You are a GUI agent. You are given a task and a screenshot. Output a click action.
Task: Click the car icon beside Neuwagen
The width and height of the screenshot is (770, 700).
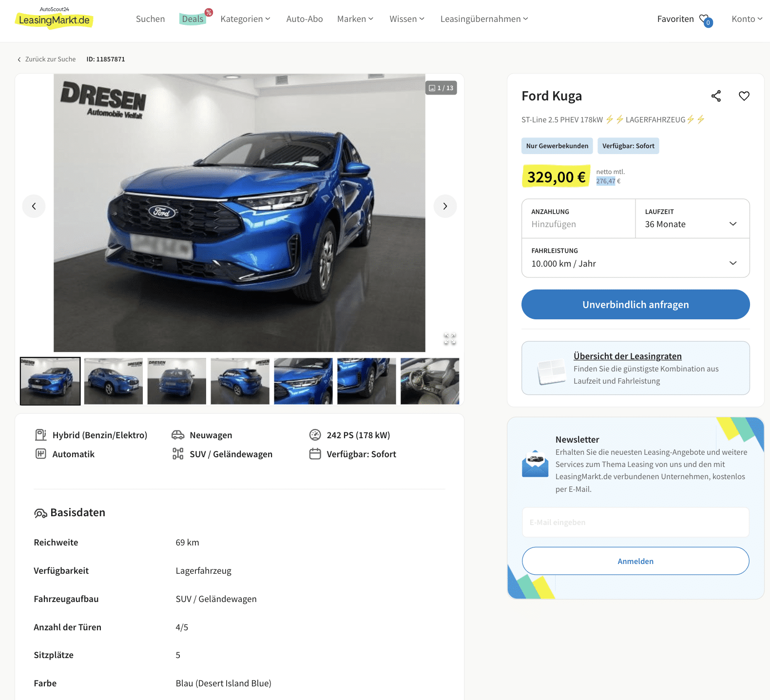[178, 435]
